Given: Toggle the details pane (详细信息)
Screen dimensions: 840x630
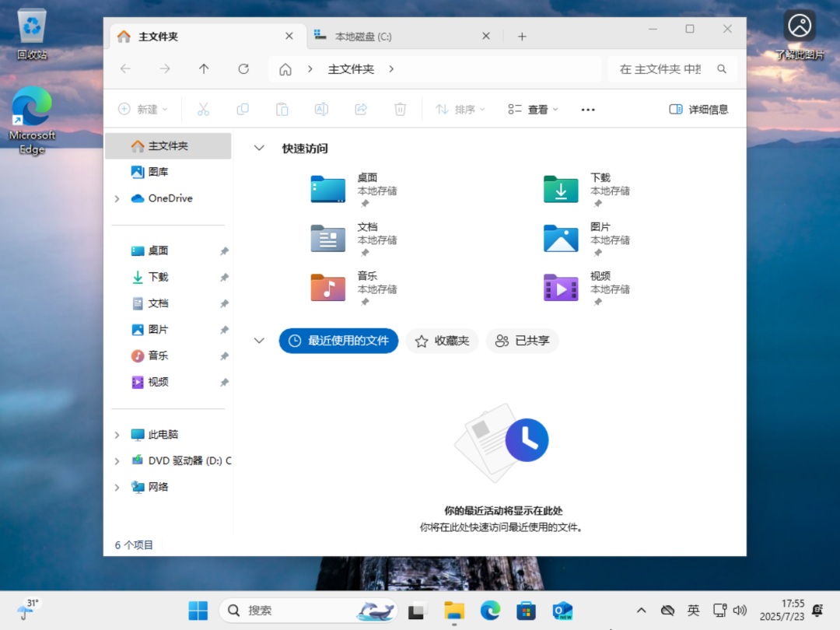Looking at the screenshot, I should pyautogui.click(x=698, y=110).
